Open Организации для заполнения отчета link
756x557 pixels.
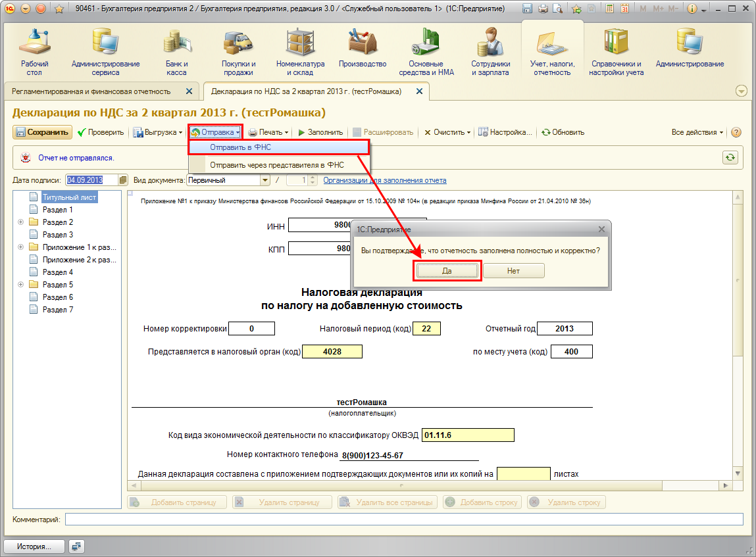click(385, 180)
